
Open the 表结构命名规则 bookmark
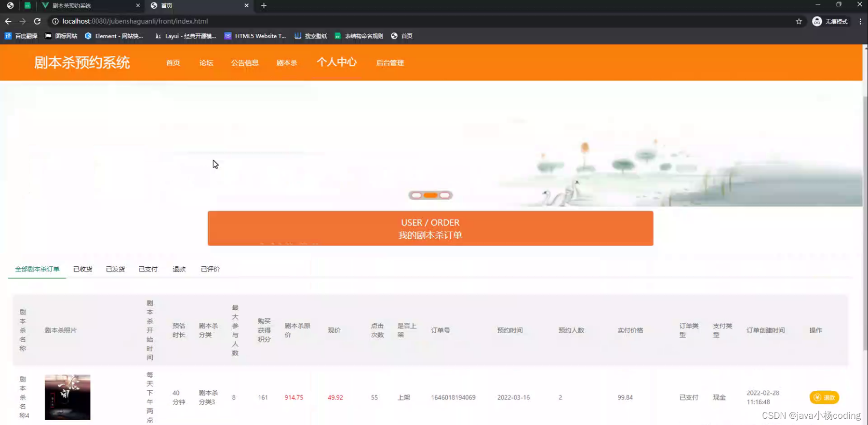coord(359,36)
